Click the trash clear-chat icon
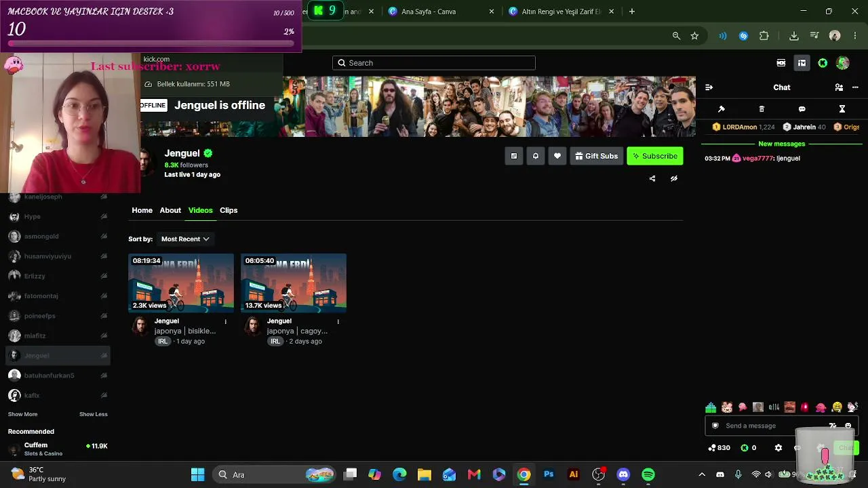Image resolution: width=868 pixels, height=488 pixels. (x=762, y=109)
